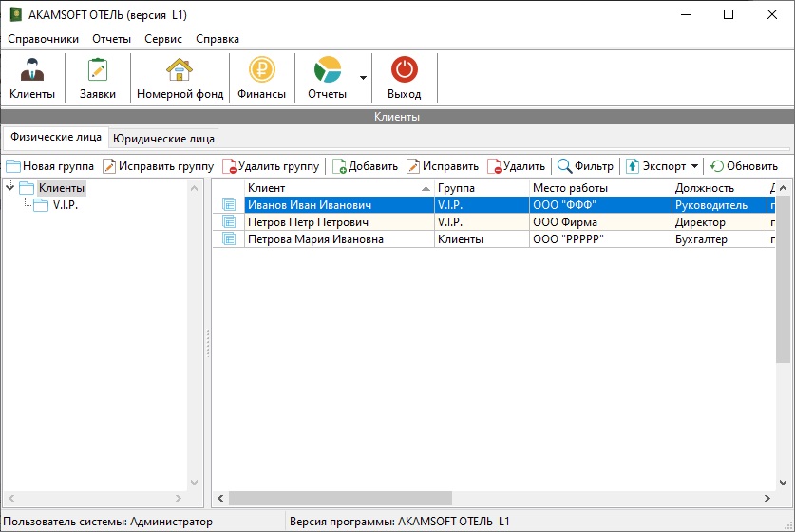Viewport: 795px width, 532px height.
Task: Click the row icon beside Петрова Мария Ивановна
Action: [x=228, y=239]
